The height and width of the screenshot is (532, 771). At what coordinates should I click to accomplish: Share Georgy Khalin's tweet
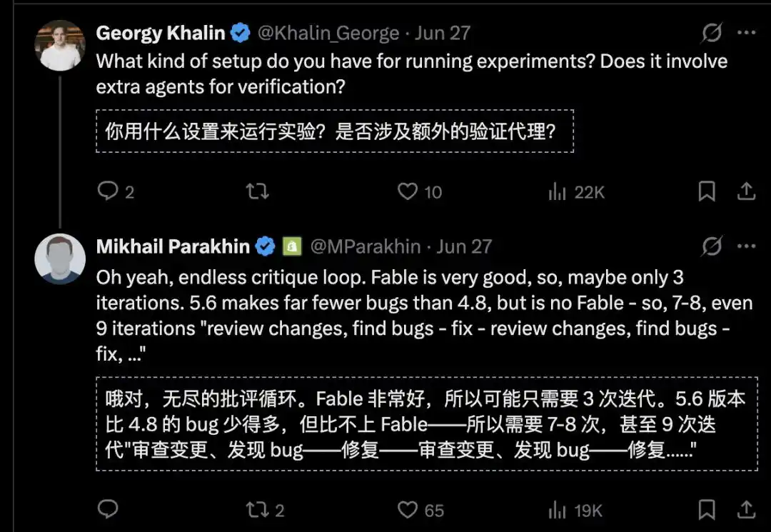746,191
